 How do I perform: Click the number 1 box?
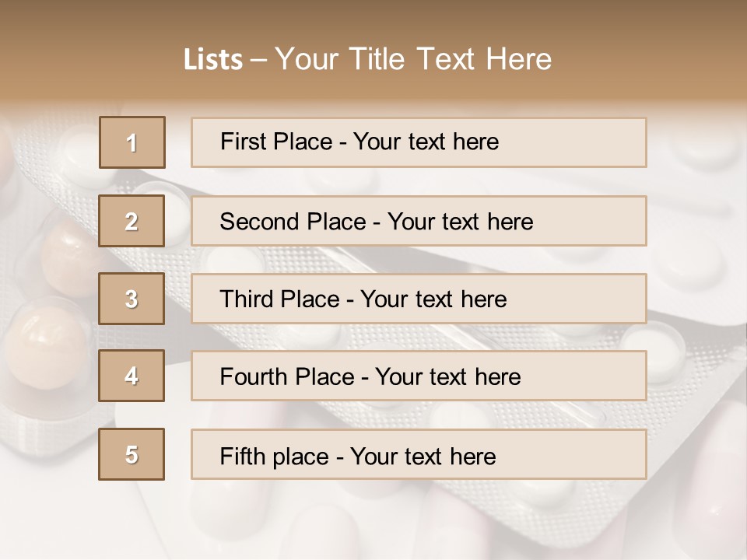coord(132,142)
